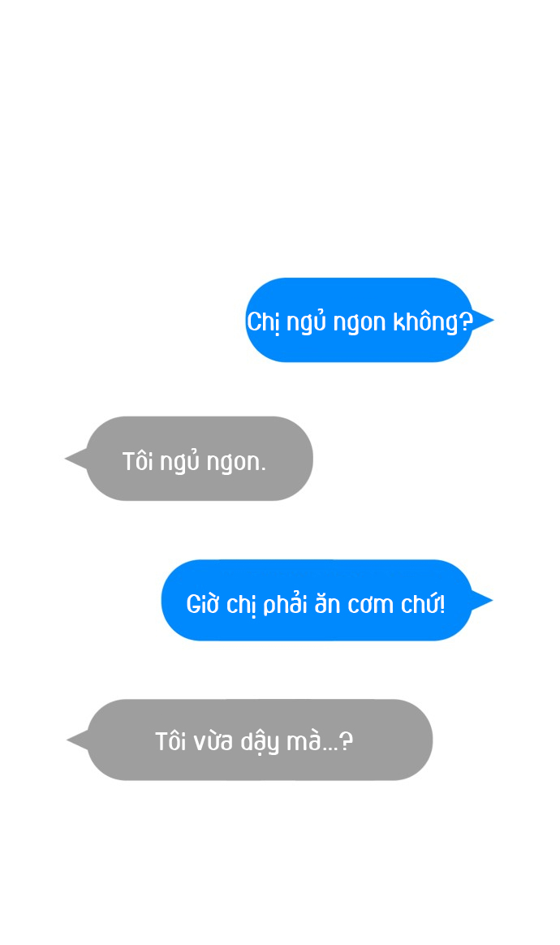Click the tail of the 'Giờ chị phải ăn cơm chứ!' bubble
The width and height of the screenshot is (560, 945).
pos(482,600)
